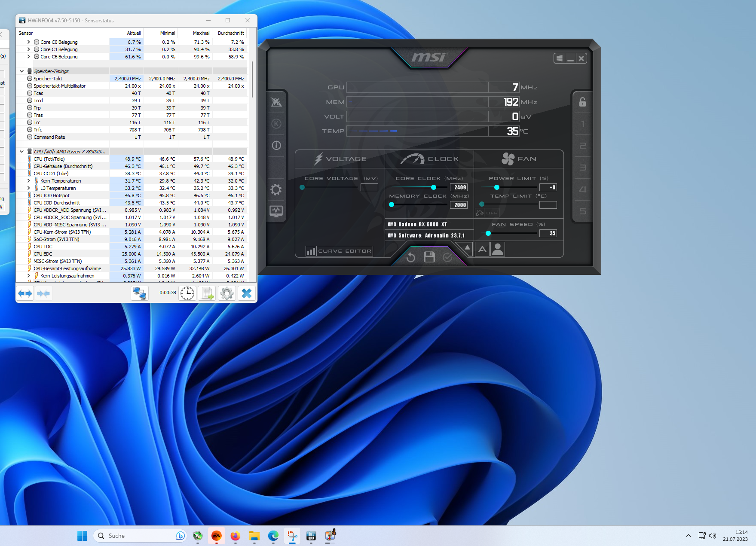
Task: Show hidden system tray icons chevron
Action: [689, 536]
